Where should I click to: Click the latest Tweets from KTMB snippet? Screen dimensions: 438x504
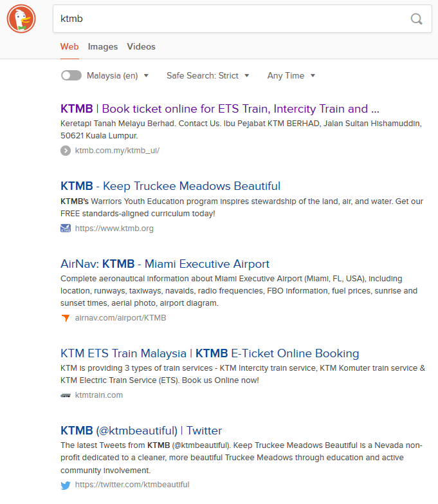click(241, 458)
